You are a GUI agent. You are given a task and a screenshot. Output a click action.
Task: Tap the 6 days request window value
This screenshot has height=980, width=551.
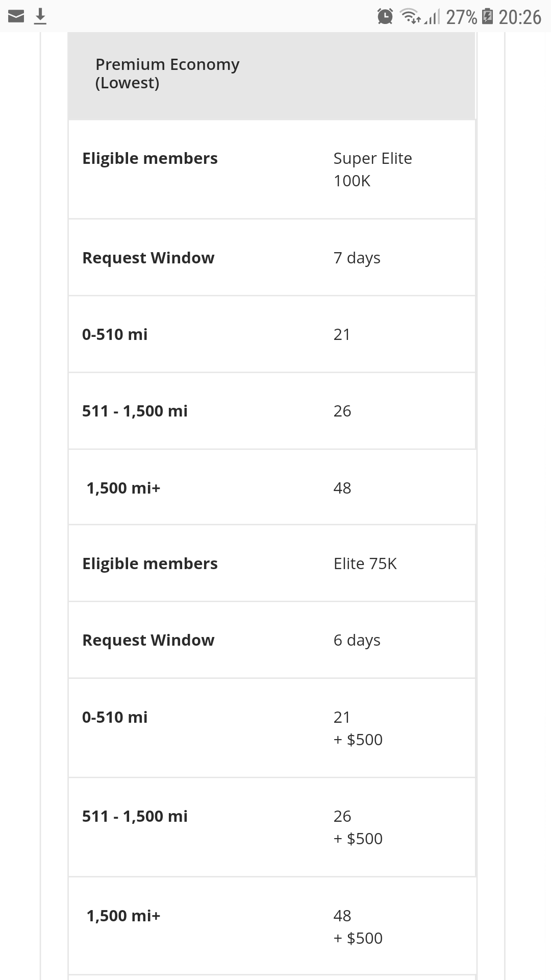[x=357, y=640]
